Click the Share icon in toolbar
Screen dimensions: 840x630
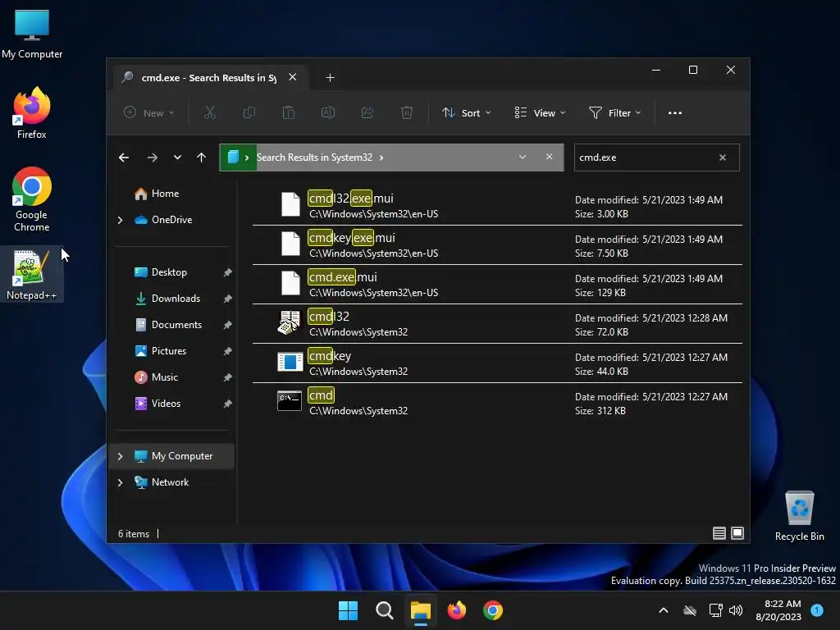tap(367, 112)
